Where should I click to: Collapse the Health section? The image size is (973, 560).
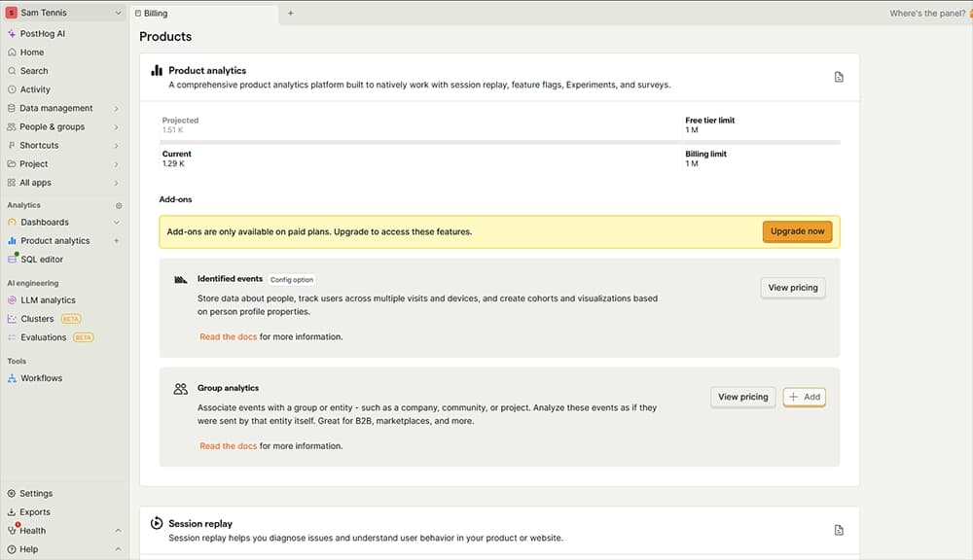click(x=117, y=530)
